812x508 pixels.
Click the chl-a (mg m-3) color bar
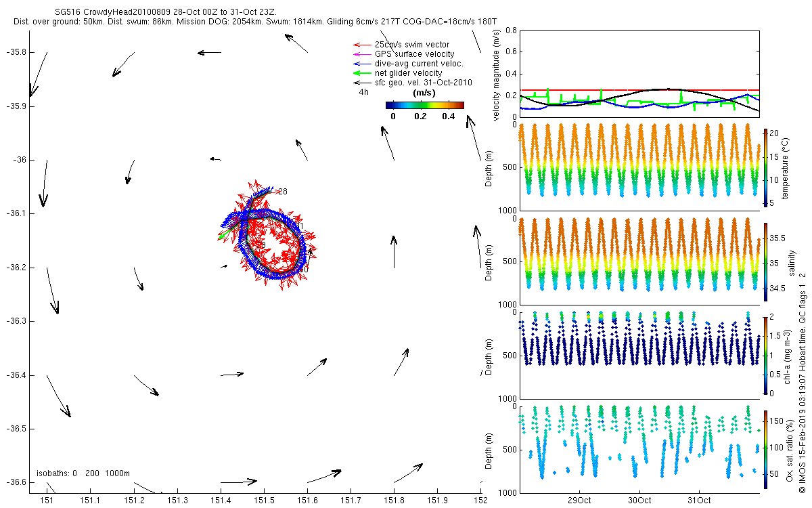coord(765,354)
